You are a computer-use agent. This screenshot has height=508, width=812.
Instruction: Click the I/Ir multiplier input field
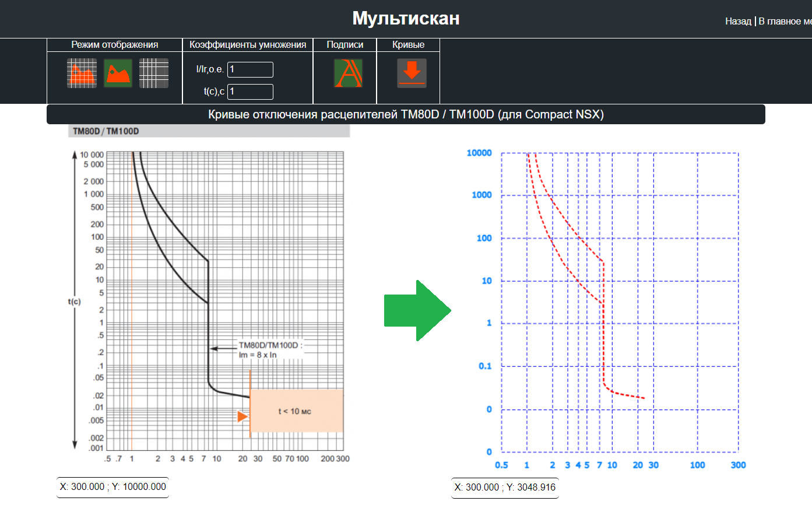(x=250, y=69)
